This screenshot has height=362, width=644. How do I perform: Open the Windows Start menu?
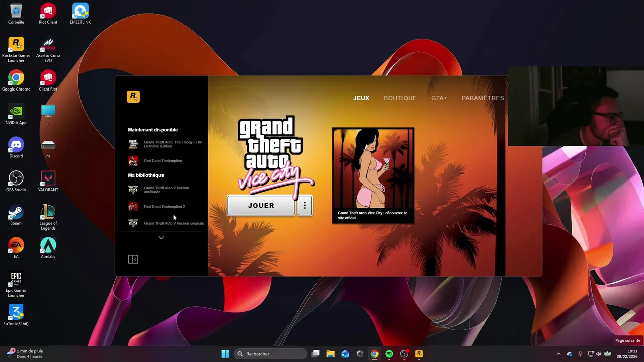click(x=225, y=354)
